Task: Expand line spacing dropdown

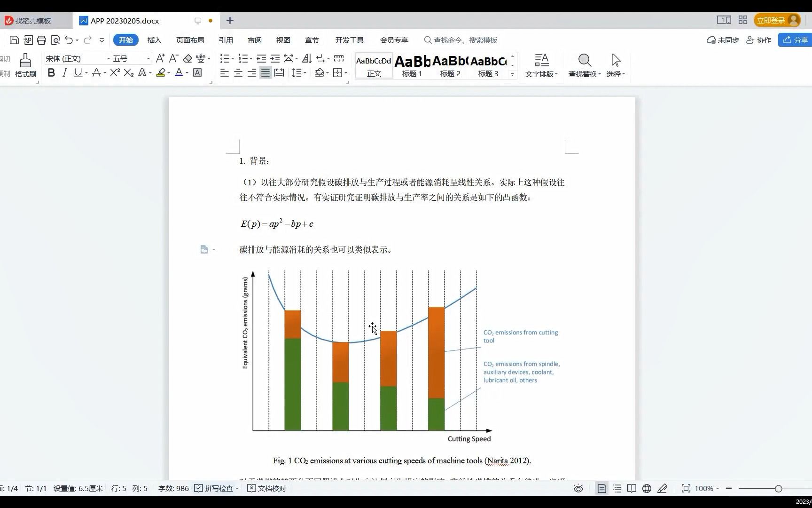Action: point(305,73)
